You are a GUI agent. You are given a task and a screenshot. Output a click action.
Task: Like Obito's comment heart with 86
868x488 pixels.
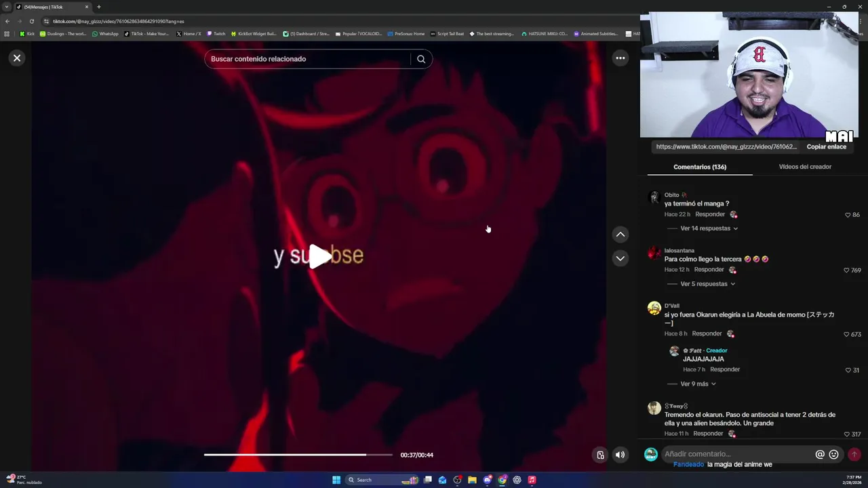tap(848, 215)
